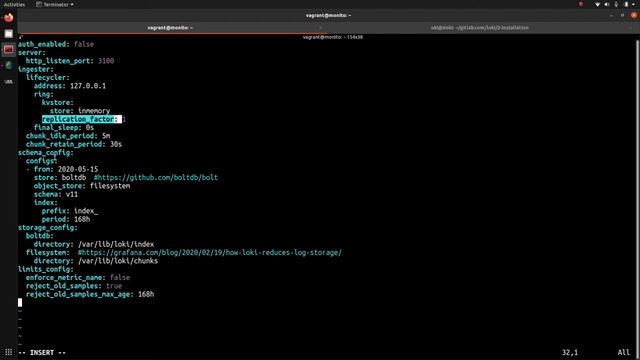Screen dimensions: 640x360
Task: Switch to the vagrant@monito tab
Action: 170,28
